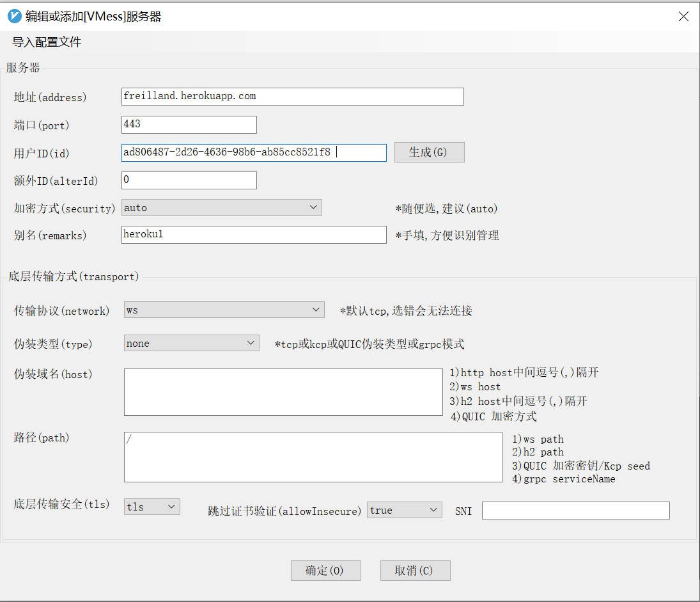Open the 导入配置文件 menu

[47, 43]
